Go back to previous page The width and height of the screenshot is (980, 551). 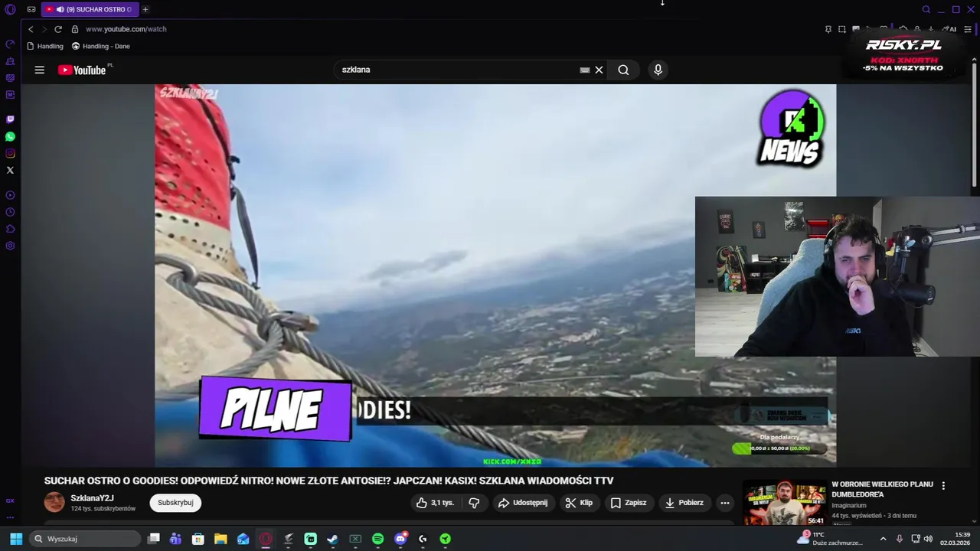(x=31, y=29)
